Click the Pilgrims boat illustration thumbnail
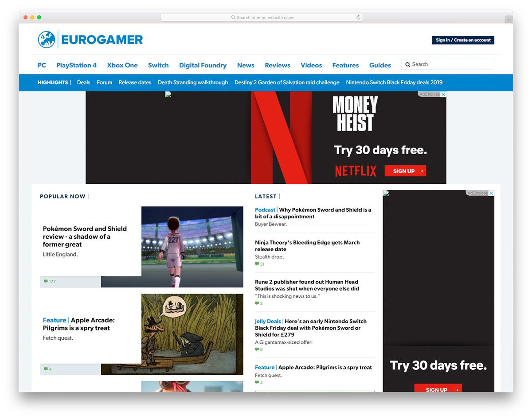Image resolution: width=532 pixels, height=419 pixels. click(192, 334)
